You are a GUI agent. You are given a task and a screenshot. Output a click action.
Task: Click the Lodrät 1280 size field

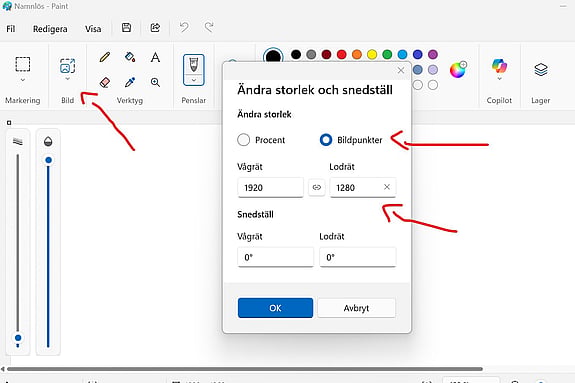click(363, 187)
